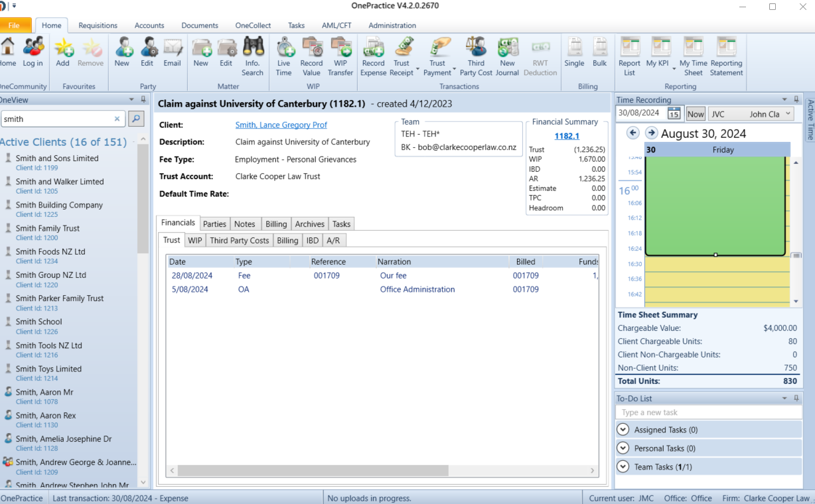The width and height of the screenshot is (815, 504).
Task: Open the Requisitions menu
Action: [98, 25]
